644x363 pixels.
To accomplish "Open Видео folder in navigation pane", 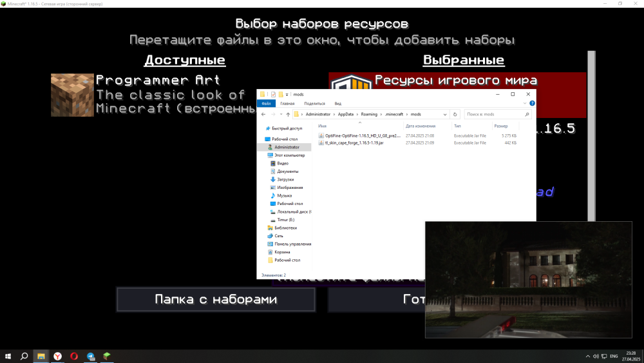I will (x=279, y=163).
